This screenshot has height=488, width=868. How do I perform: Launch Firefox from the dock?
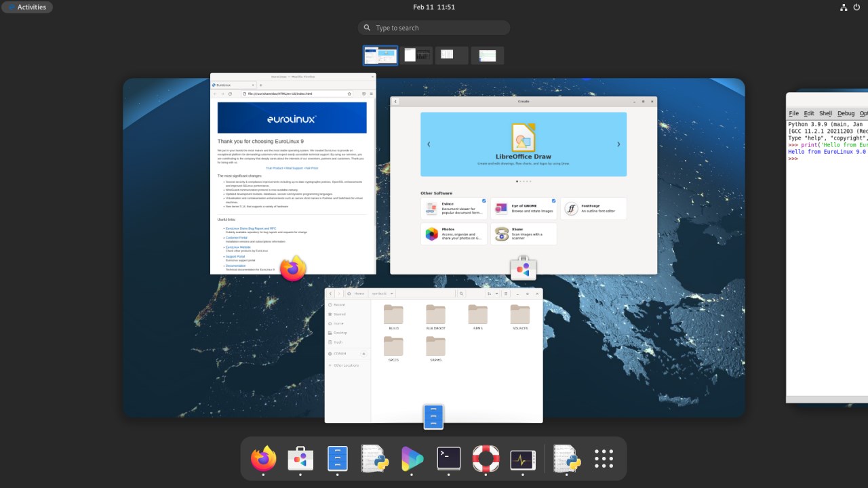pos(263,459)
